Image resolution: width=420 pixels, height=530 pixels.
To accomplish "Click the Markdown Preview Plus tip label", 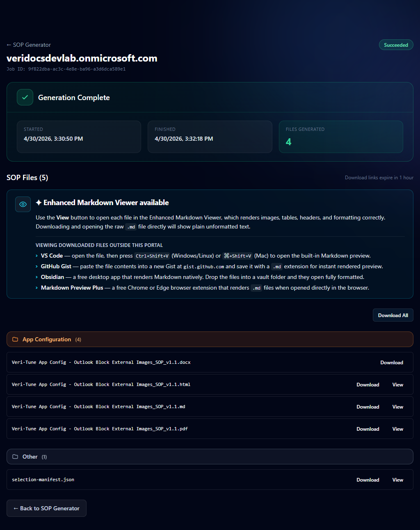I will (x=72, y=288).
